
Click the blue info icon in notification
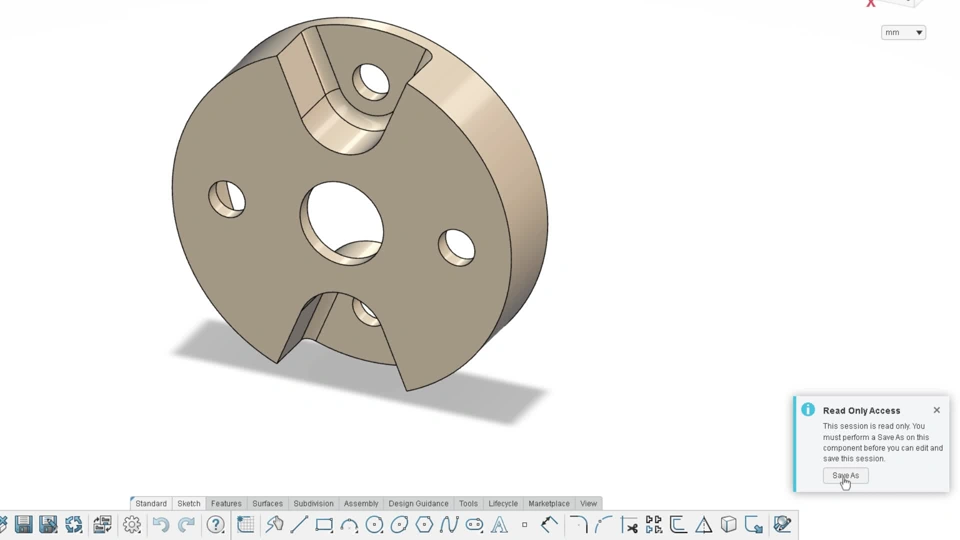point(808,409)
